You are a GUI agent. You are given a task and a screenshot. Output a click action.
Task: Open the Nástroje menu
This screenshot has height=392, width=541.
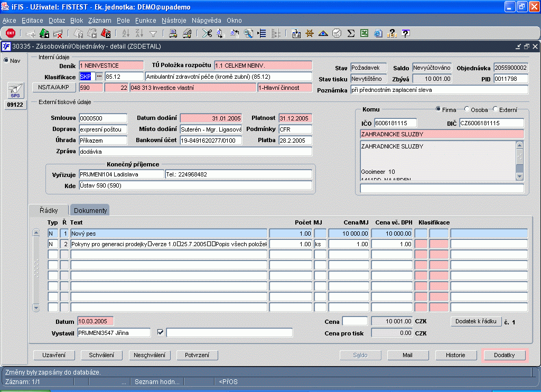[x=174, y=21]
